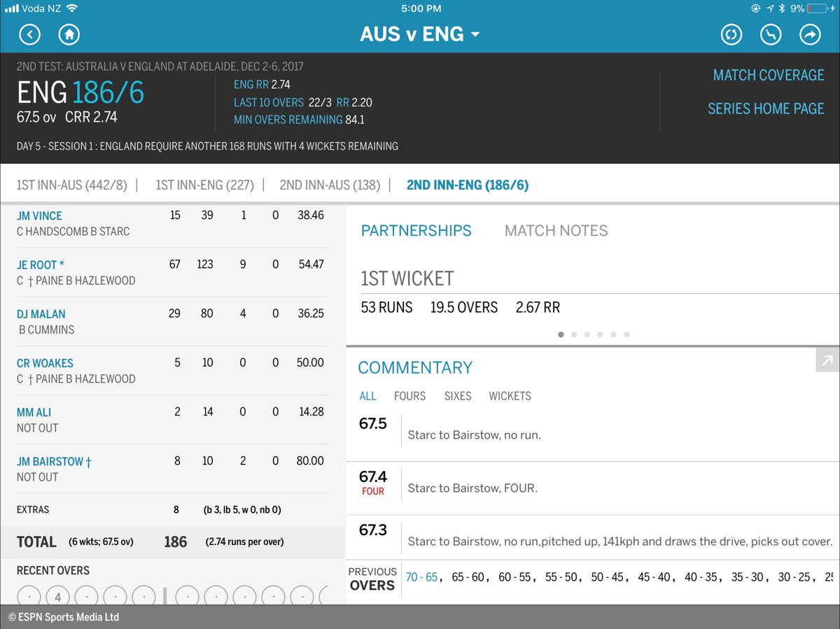840x629 pixels.
Task: Open DJ Malan player profile
Action: click(41, 313)
